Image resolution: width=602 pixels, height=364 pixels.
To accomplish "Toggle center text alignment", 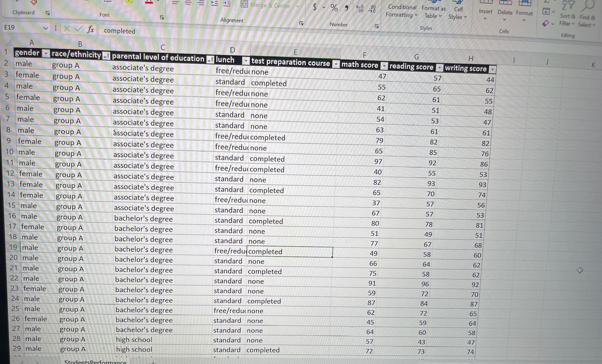I will [188, 3].
